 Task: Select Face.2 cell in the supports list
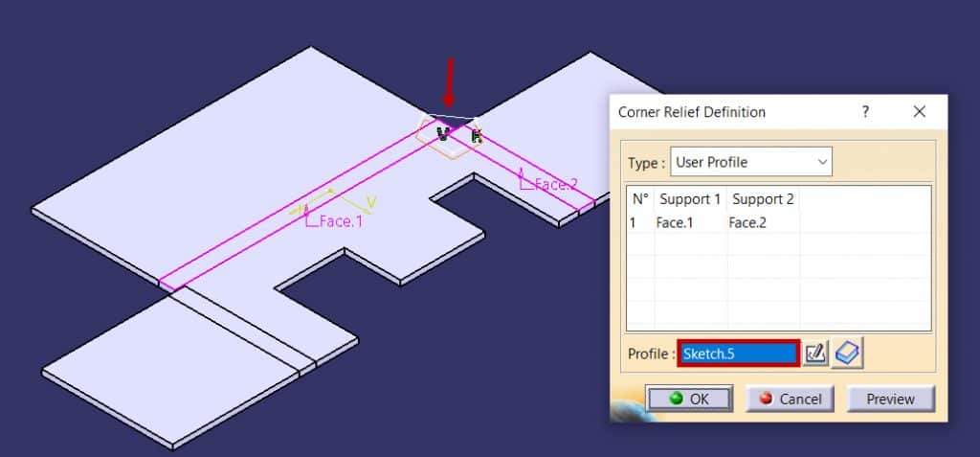746,222
